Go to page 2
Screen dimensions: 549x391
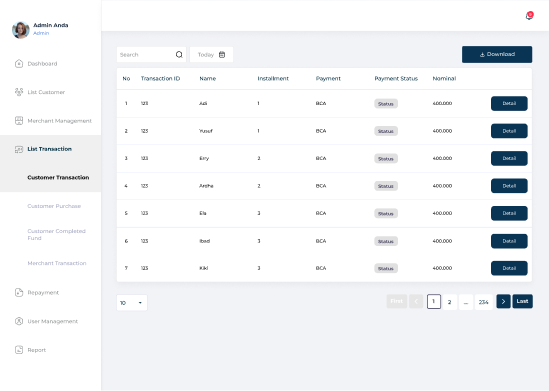tap(450, 302)
